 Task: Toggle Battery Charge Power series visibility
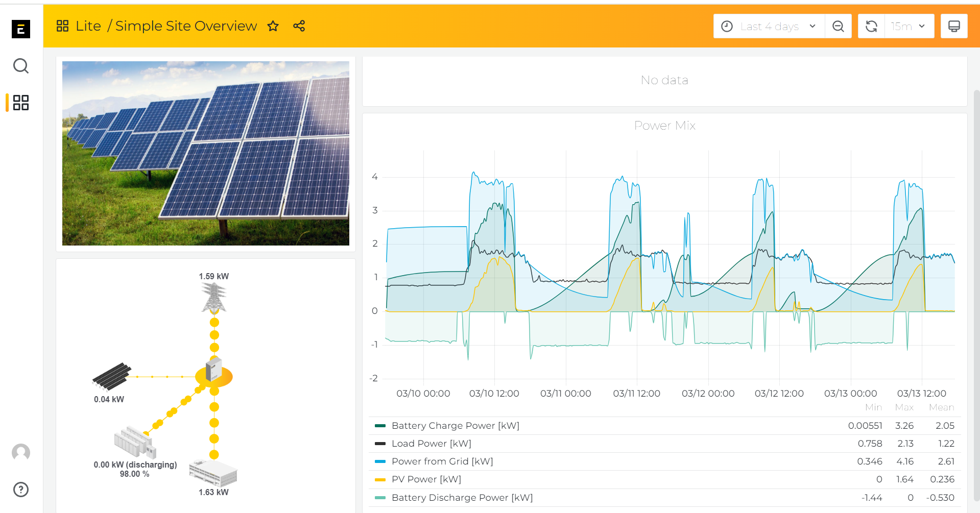click(456, 426)
